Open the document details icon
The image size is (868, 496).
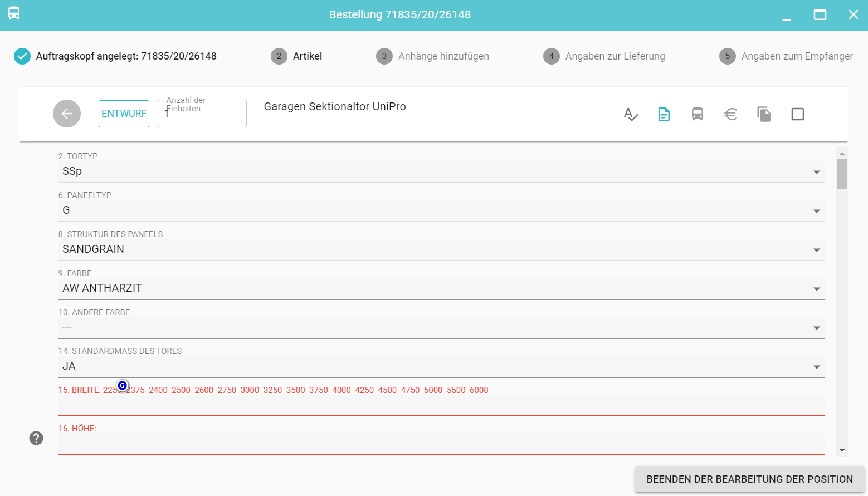[664, 114]
